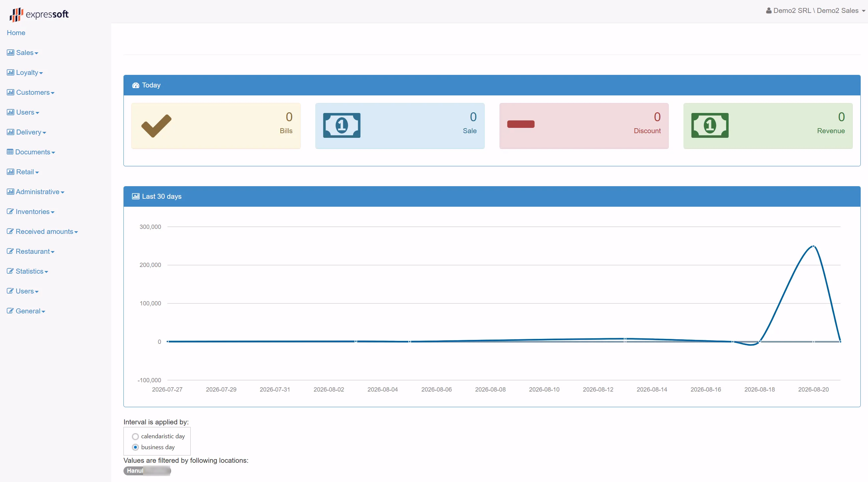Expand the Customers menu

[x=31, y=92]
